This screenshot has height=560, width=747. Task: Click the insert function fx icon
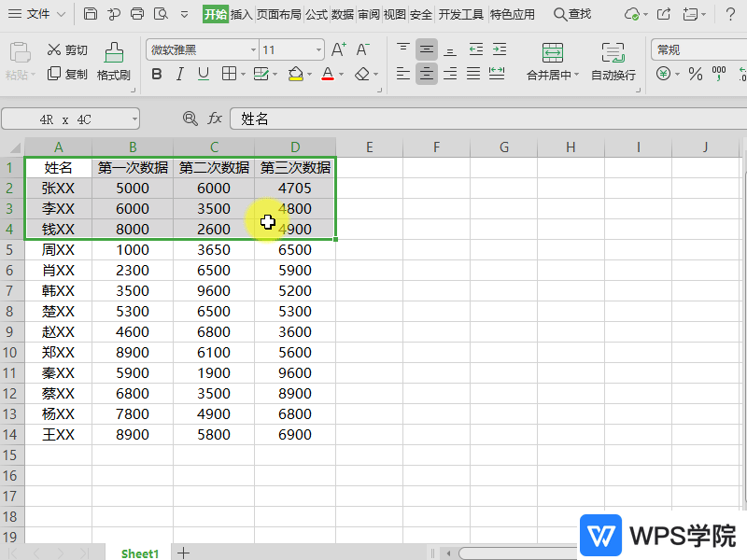click(x=215, y=119)
